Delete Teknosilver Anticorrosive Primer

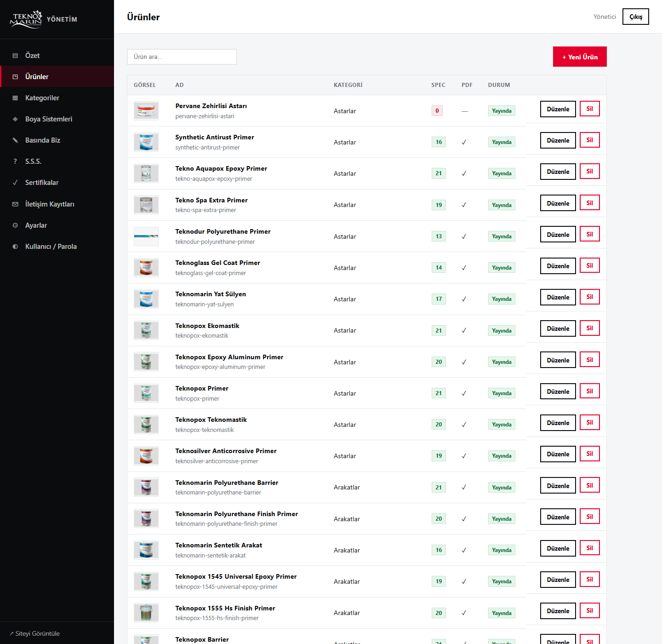pyautogui.click(x=590, y=454)
